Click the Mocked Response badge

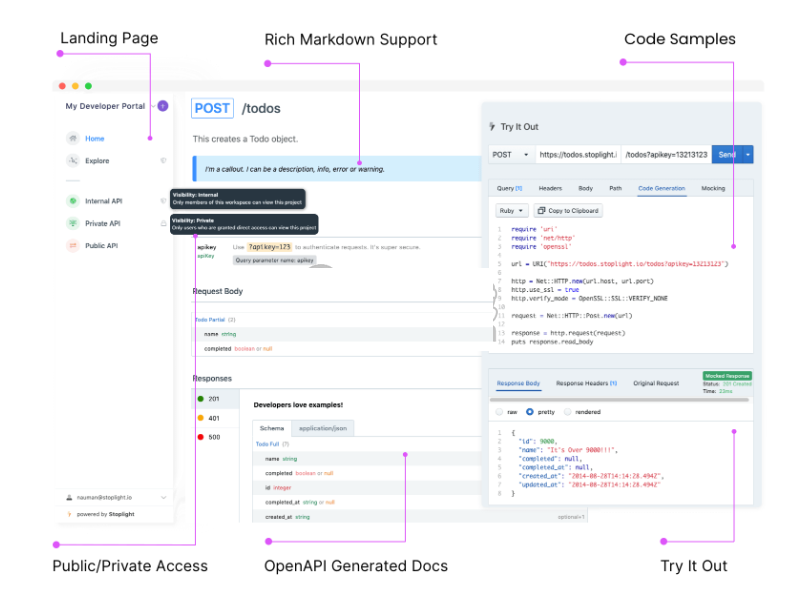(x=727, y=376)
